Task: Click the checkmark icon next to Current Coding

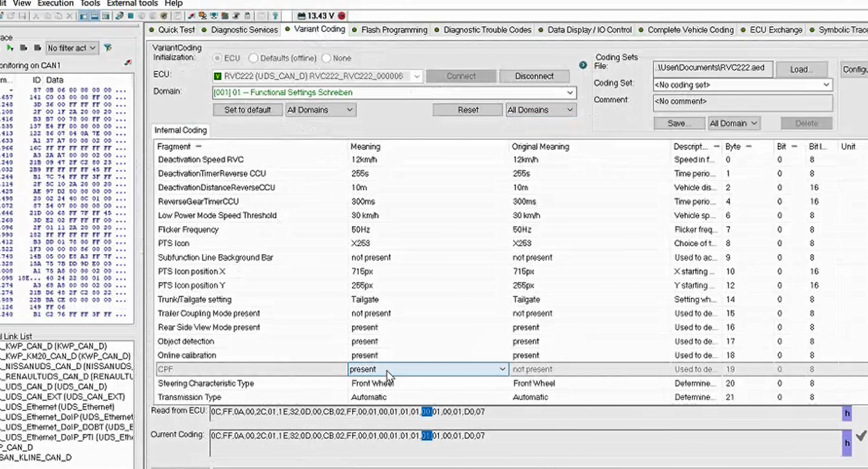Action: point(861,435)
